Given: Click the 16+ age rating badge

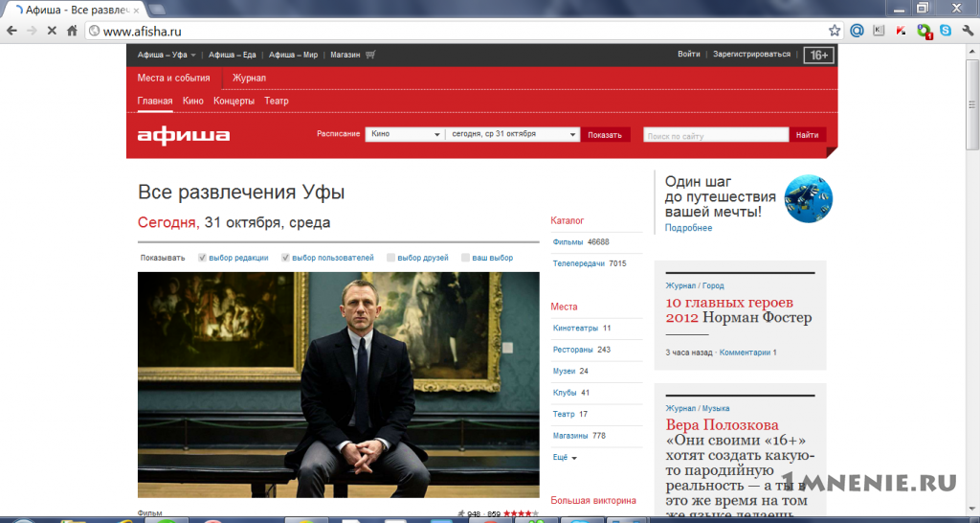Looking at the screenshot, I should click(x=819, y=55).
